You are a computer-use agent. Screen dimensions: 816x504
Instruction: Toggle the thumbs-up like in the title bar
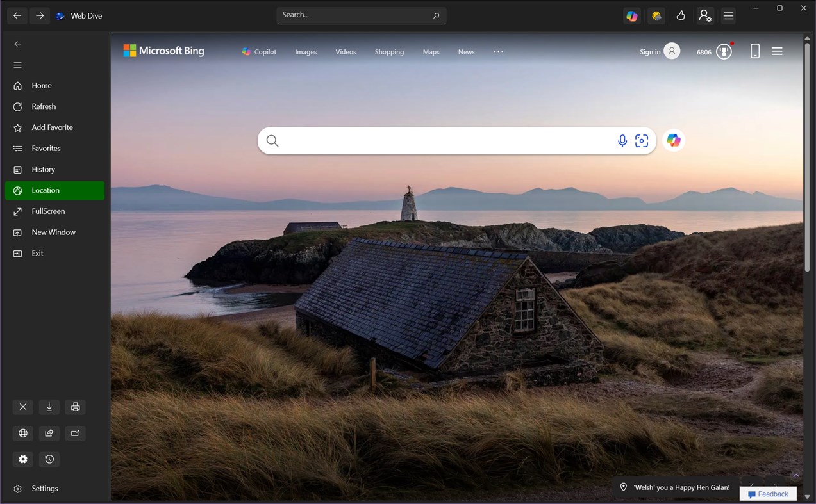pos(680,15)
